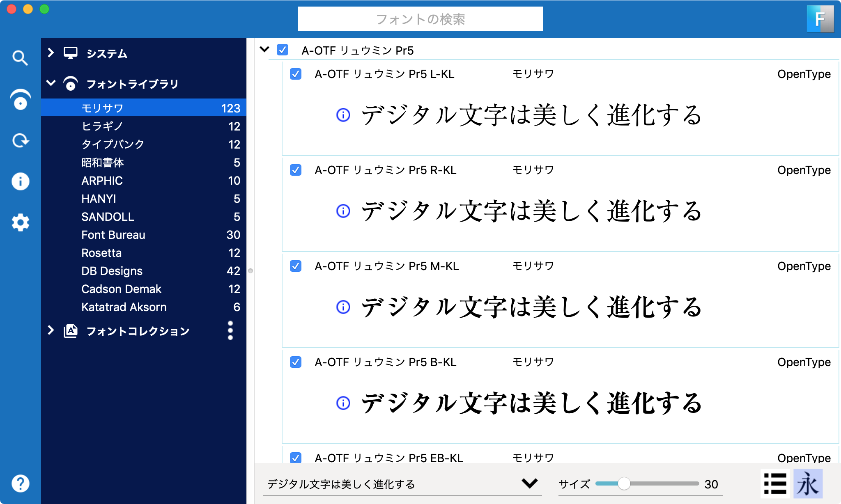
Task: Open the three-dot menu for フォントコレクション
Action: (x=230, y=330)
